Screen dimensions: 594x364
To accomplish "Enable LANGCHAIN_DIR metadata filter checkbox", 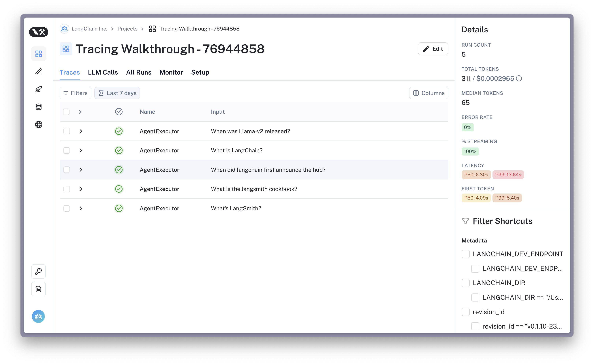I will (x=465, y=283).
